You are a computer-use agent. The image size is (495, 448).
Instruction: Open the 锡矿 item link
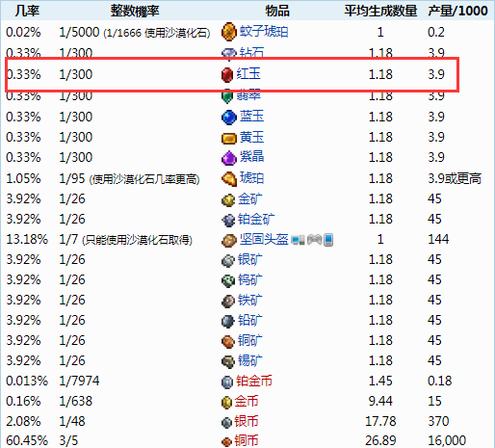[250, 360]
